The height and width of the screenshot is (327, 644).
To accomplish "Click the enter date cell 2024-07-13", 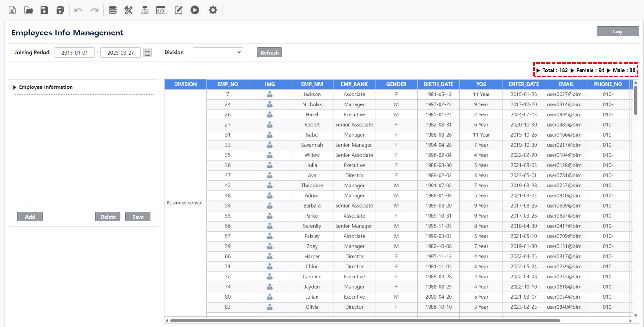I will pyautogui.click(x=524, y=114).
